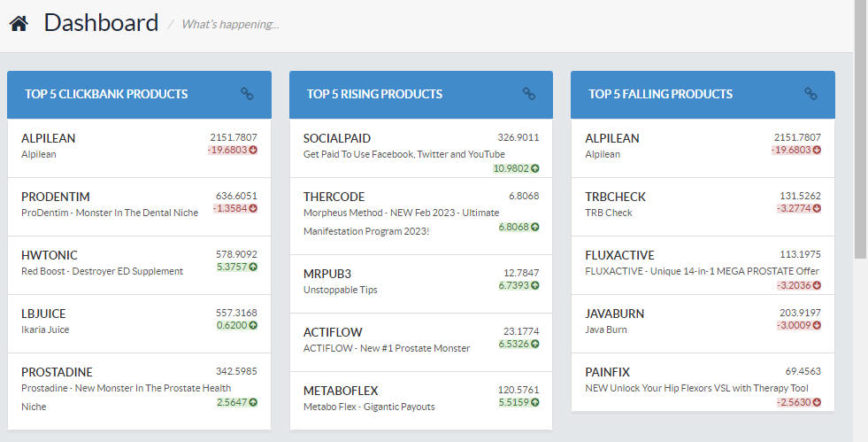This screenshot has height=442, width=868.
Task: Click down arrow beside TRBCHECK -3.2774
Action: coord(817,208)
